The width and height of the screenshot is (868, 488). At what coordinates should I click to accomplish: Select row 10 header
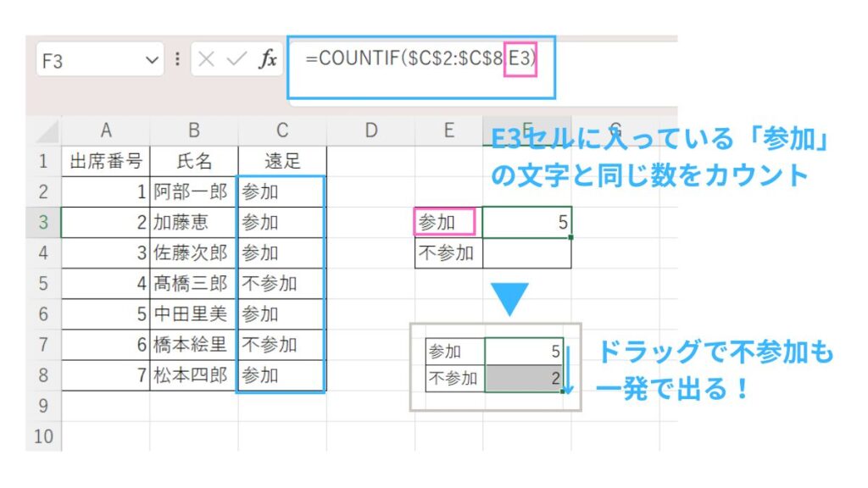pyautogui.click(x=43, y=436)
